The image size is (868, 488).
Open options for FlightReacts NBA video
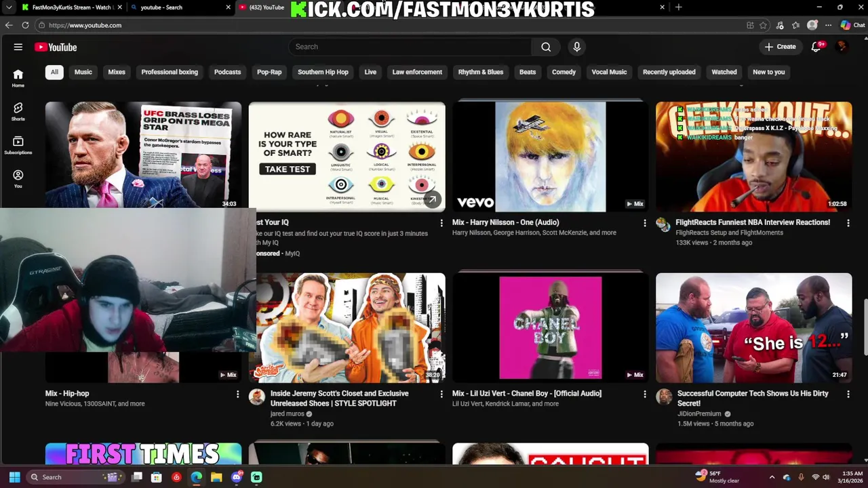pyautogui.click(x=848, y=222)
